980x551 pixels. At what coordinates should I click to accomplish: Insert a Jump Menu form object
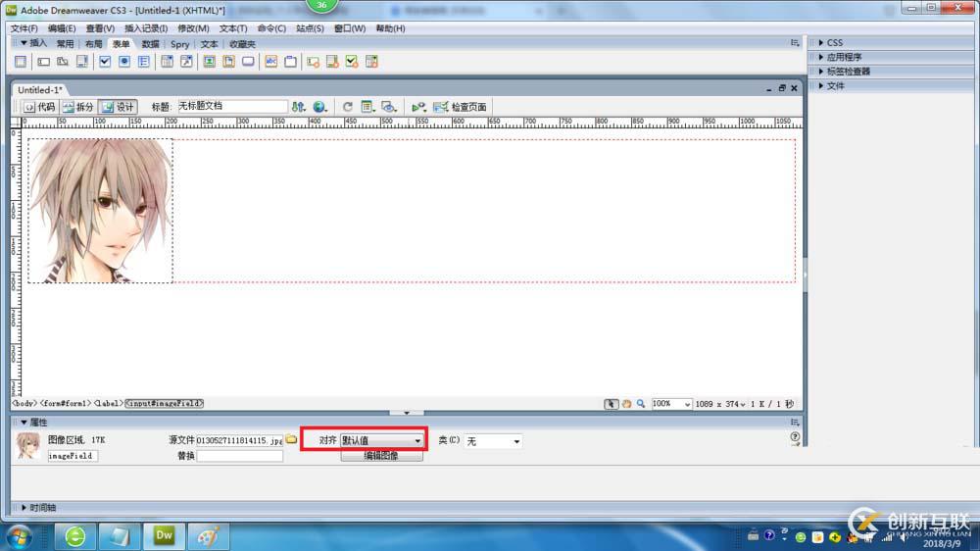pos(186,62)
